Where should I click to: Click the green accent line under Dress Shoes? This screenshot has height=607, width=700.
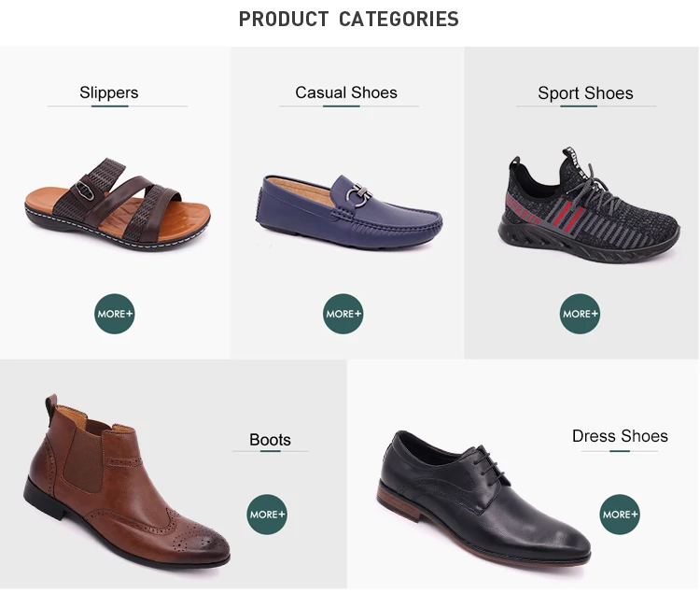coord(619,451)
